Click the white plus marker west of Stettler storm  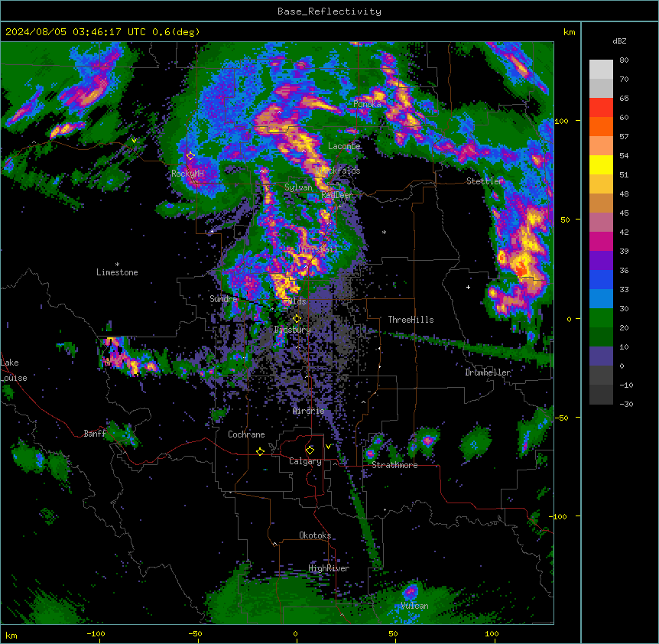tap(468, 287)
